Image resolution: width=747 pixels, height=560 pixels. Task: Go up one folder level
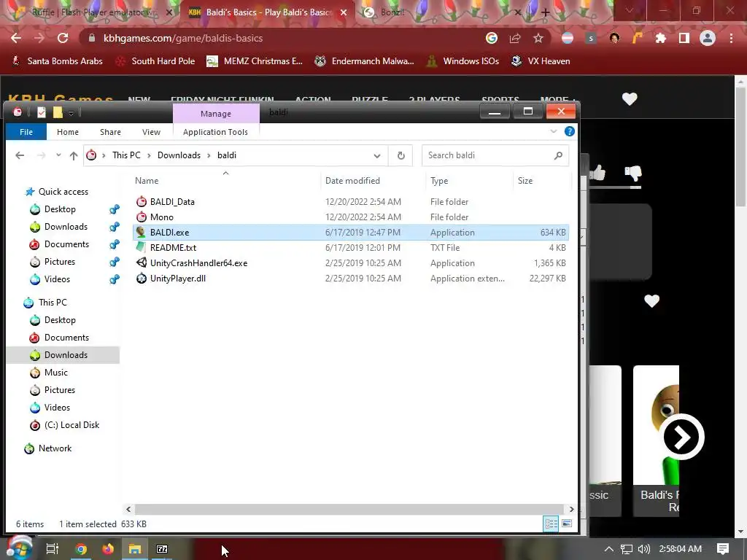74,155
